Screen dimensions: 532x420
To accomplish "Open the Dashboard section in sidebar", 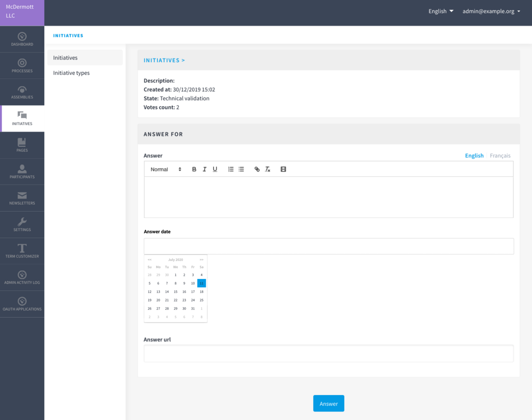I will (x=22, y=39).
